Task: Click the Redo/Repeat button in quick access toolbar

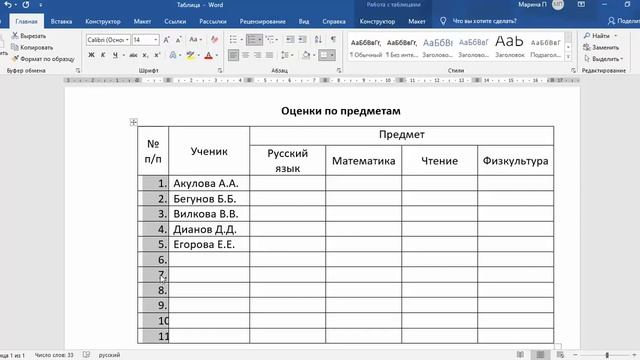Action: pyautogui.click(x=26, y=5)
